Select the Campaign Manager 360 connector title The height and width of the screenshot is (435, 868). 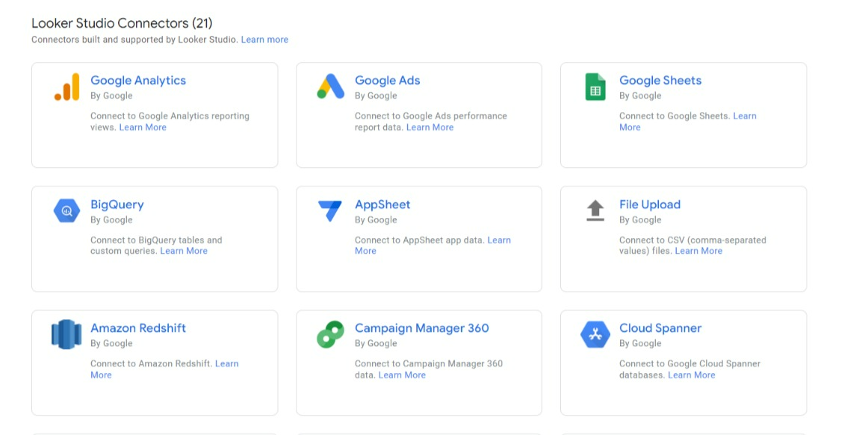(421, 328)
